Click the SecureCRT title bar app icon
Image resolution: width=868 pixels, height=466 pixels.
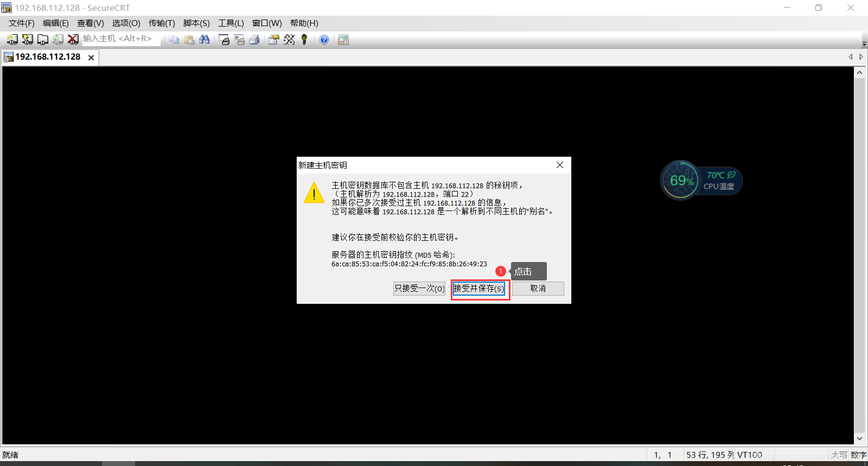(7, 8)
